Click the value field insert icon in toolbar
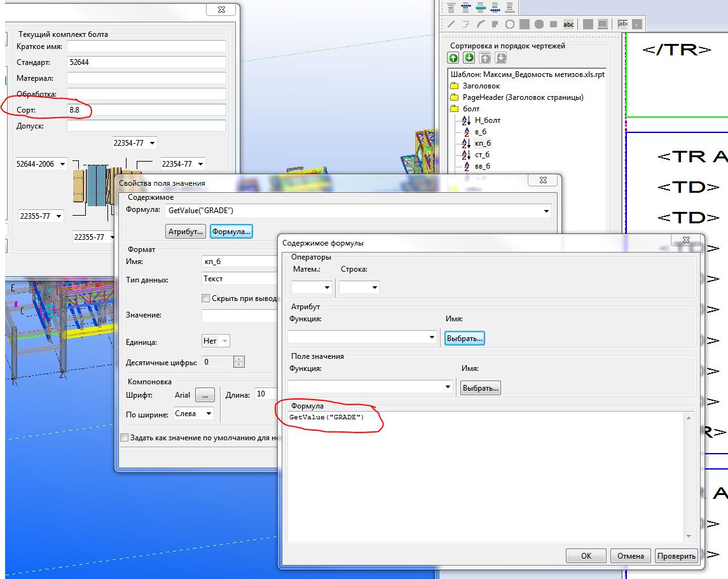728x579 pixels. (x=623, y=24)
